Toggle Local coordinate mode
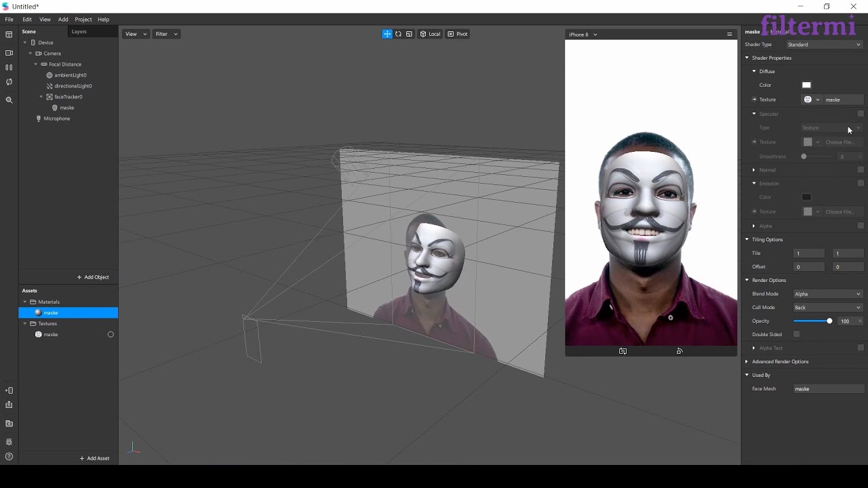Screen dimensions: 868x488 [x=431, y=34]
